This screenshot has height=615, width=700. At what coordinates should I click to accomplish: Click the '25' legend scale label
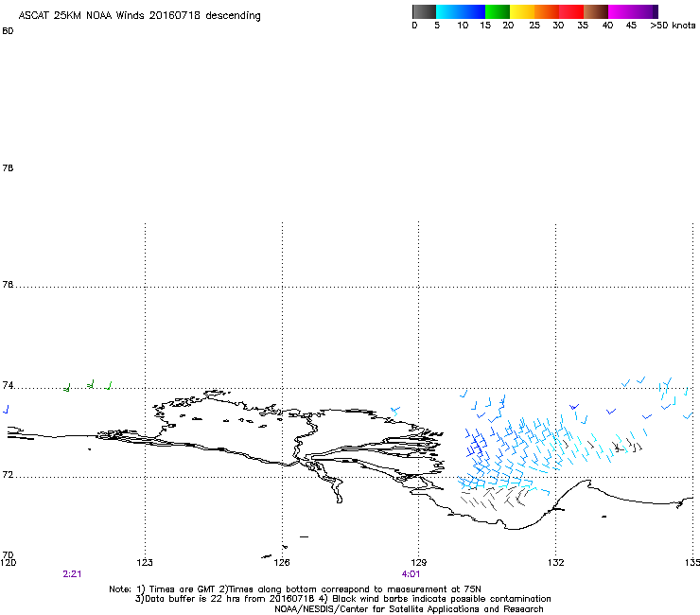point(534,26)
